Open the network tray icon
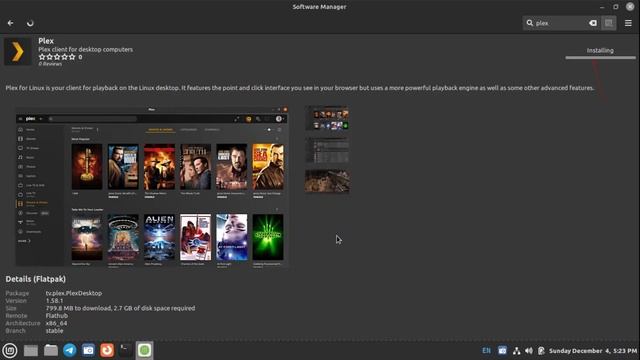The height and width of the screenshot is (360, 640). pyautogui.click(x=516, y=351)
